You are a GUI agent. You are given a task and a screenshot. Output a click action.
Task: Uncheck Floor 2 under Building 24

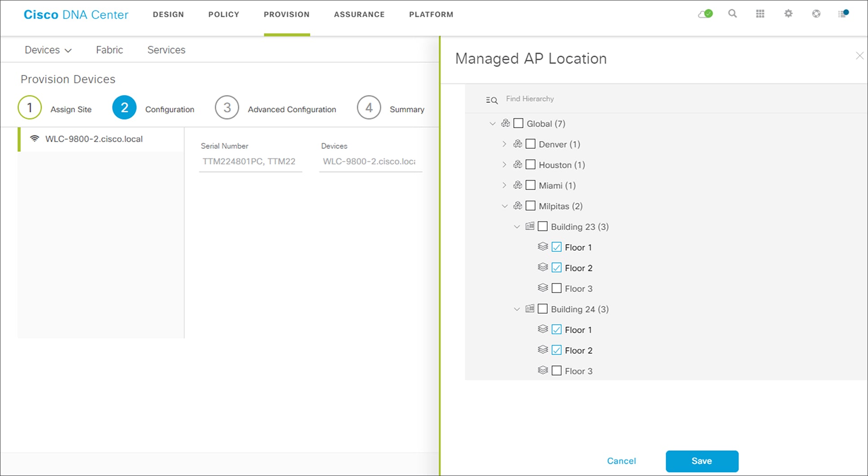click(556, 350)
